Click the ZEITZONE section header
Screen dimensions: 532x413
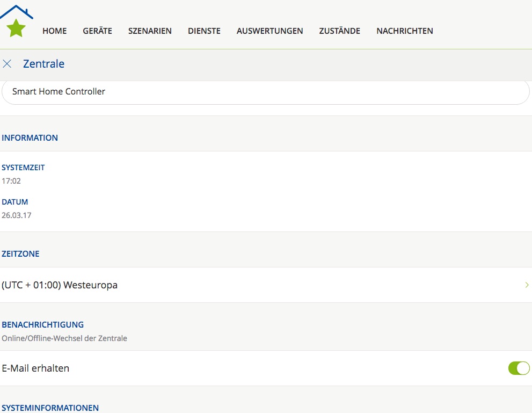pyautogui.click(x=20, y=254)
